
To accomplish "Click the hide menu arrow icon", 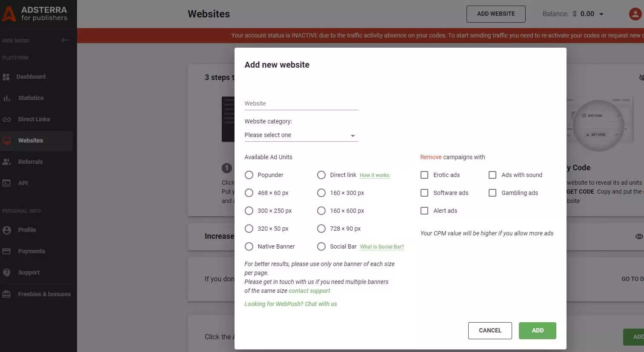I will [x=65, y=40].
